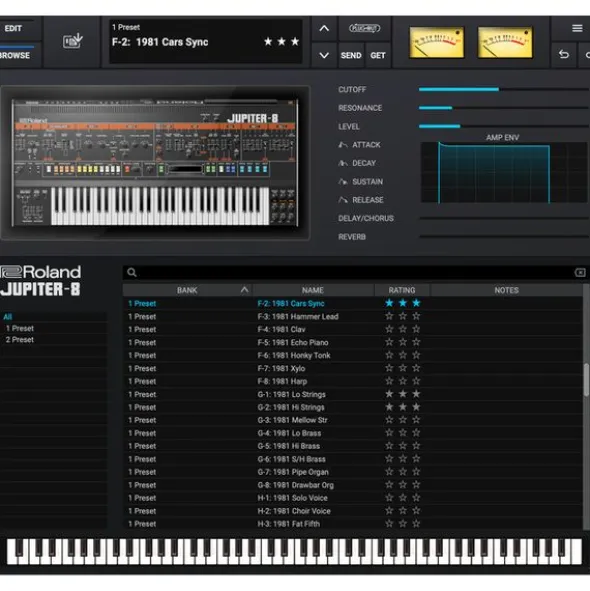Click the preset list vertical scrollbar
This screenshot has width=590, height=591.
pos(586,380)
